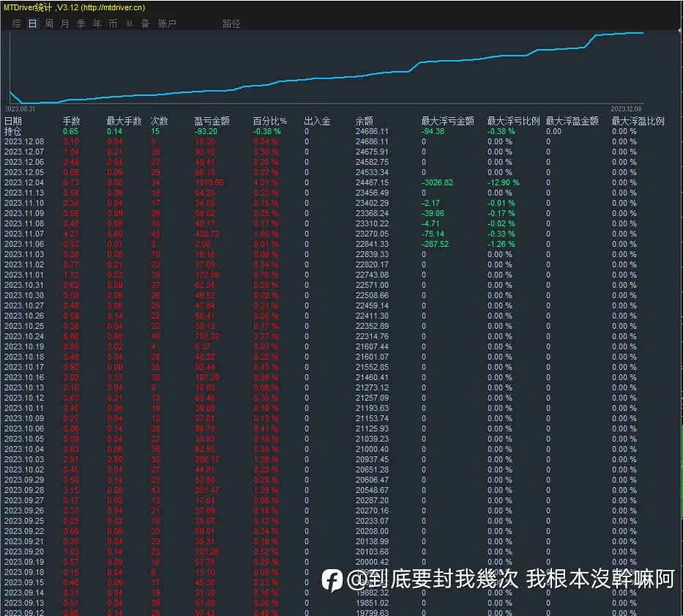Click the 百分比% column header
This screenshot has height=616, width=683.
click(x=269, y=121)
